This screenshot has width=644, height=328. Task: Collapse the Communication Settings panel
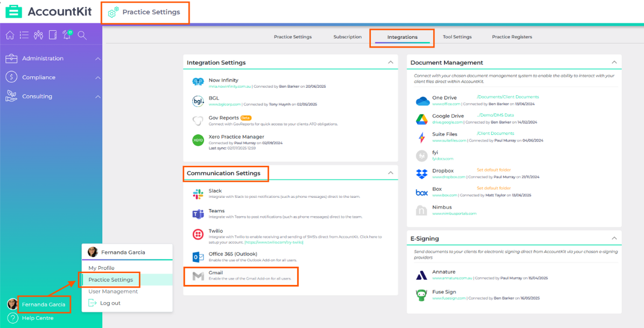coord(390,173)
